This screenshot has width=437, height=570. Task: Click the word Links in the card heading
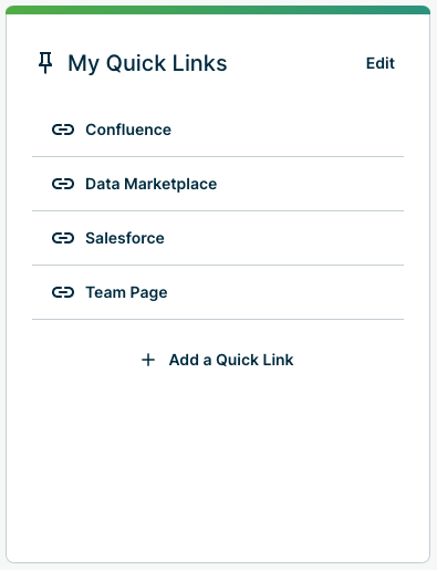click(x=200, y=63)
